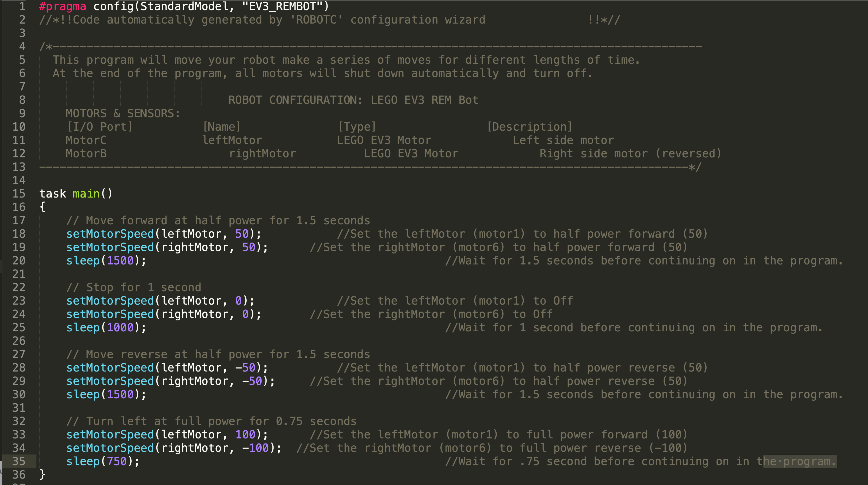Click setMotorSpeed on line 18
Viewport: 868px width, 485px height.
pyautogui.click(x=110, y=234)
